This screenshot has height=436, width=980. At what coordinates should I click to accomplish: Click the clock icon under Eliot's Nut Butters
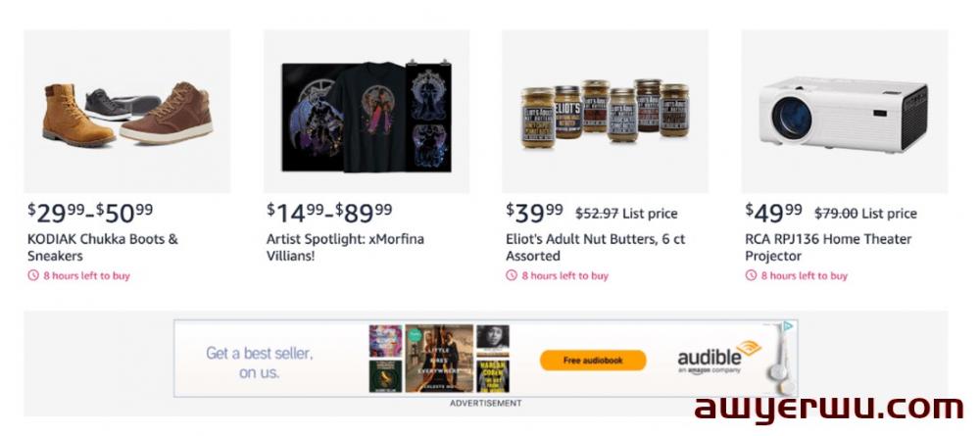tap(511, 275)
